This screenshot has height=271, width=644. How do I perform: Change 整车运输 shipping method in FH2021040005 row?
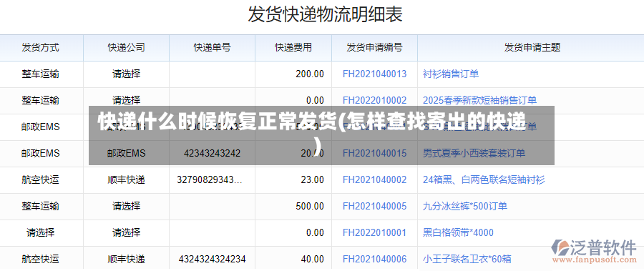(41, 206)
